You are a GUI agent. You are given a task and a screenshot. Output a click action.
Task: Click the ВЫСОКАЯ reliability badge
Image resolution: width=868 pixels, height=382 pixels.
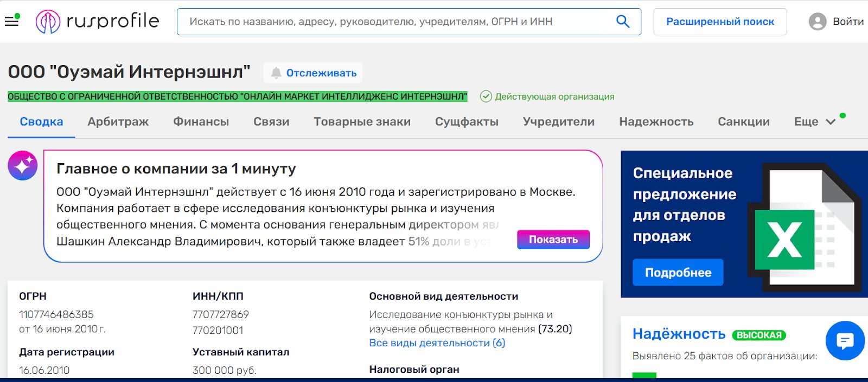(x=759, y=335)
